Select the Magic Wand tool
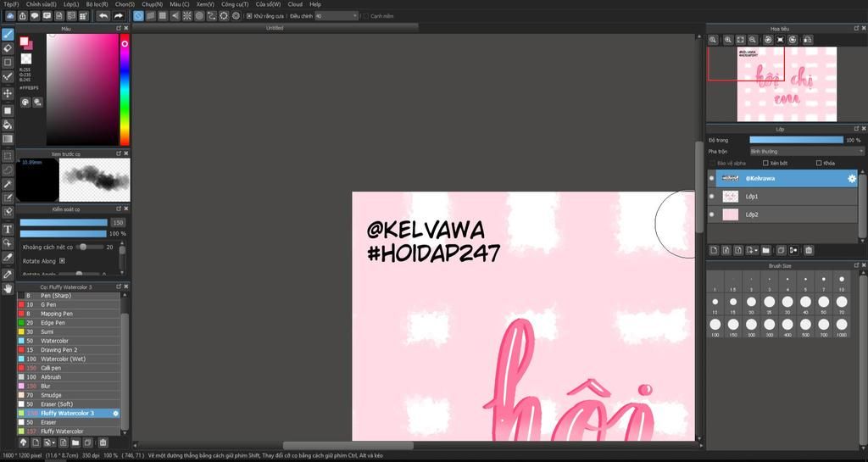This screenshot has height=462, width=868. pyautogui.click(x=8, y=184)
